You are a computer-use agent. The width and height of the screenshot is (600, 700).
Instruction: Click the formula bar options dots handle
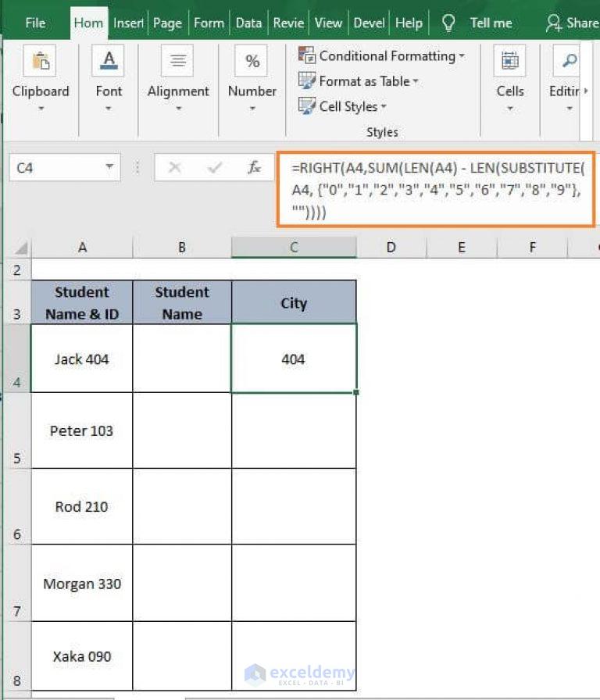[137, 167]
